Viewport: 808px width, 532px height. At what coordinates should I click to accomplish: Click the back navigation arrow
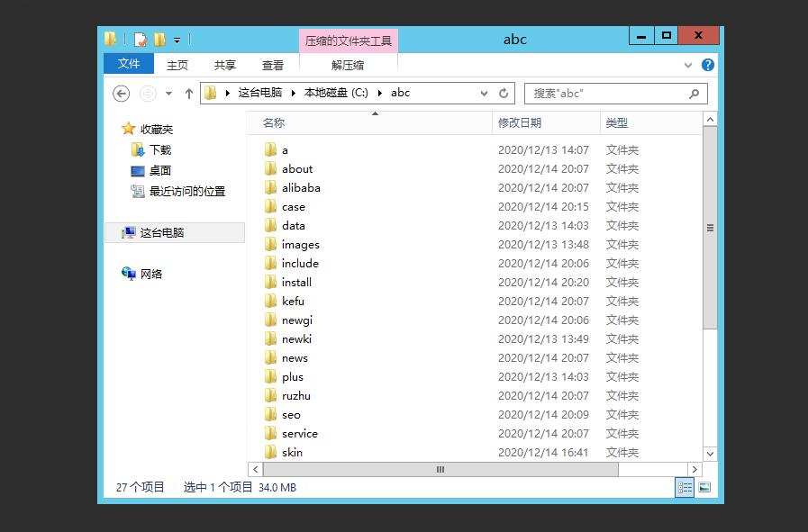120,93
